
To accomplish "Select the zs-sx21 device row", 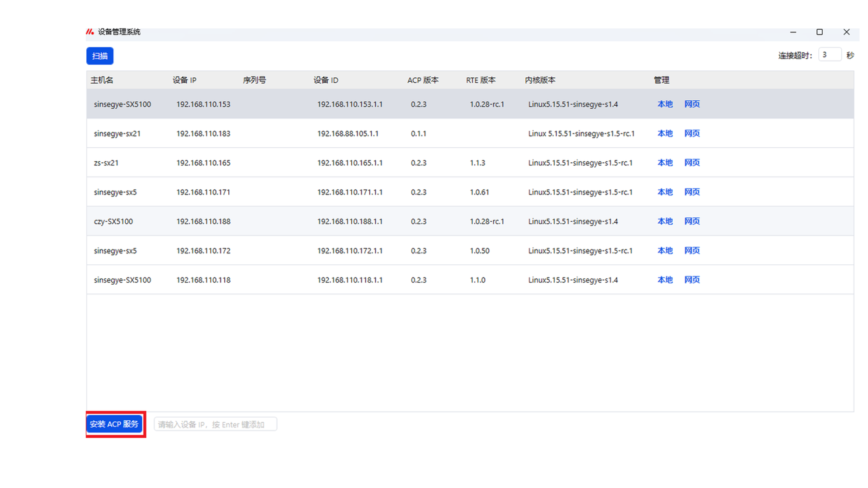I will point(106,163).
